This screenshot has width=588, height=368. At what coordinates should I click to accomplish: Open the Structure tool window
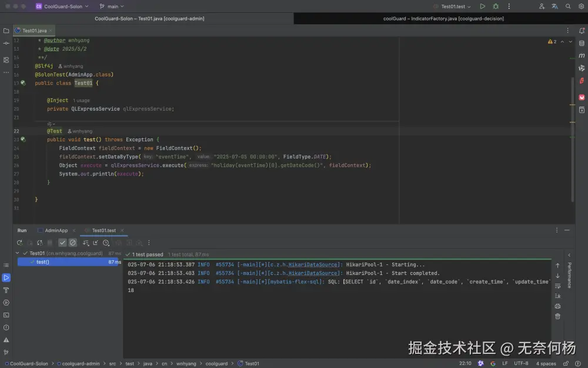pyautogui.click(x=6, y=60)
